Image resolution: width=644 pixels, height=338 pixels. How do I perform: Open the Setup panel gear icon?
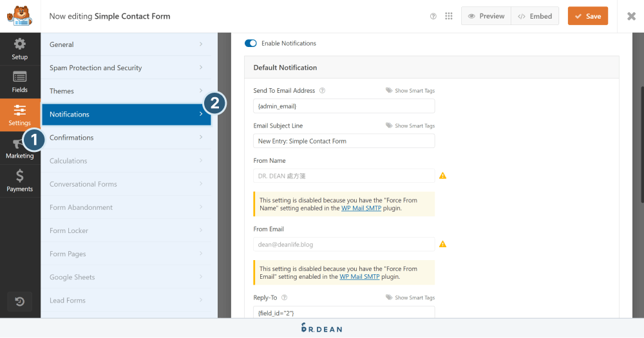(20, 44)
